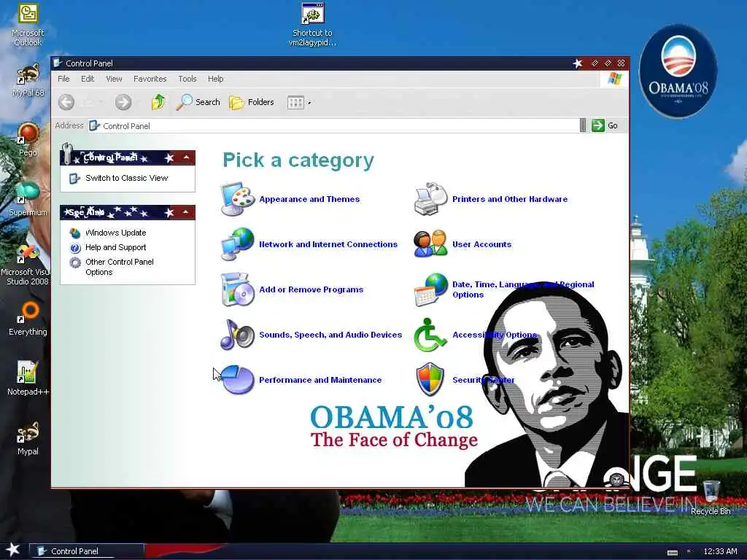Viewport: 747px width, 560px height.
Task: Open Windows Update link
Action: 116,233
